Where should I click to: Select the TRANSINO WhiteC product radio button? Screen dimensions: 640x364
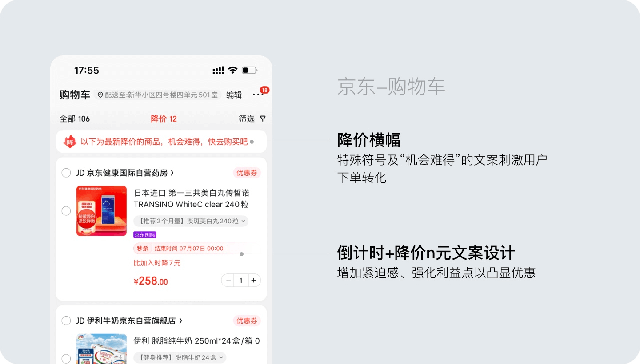tap(66, 211)
